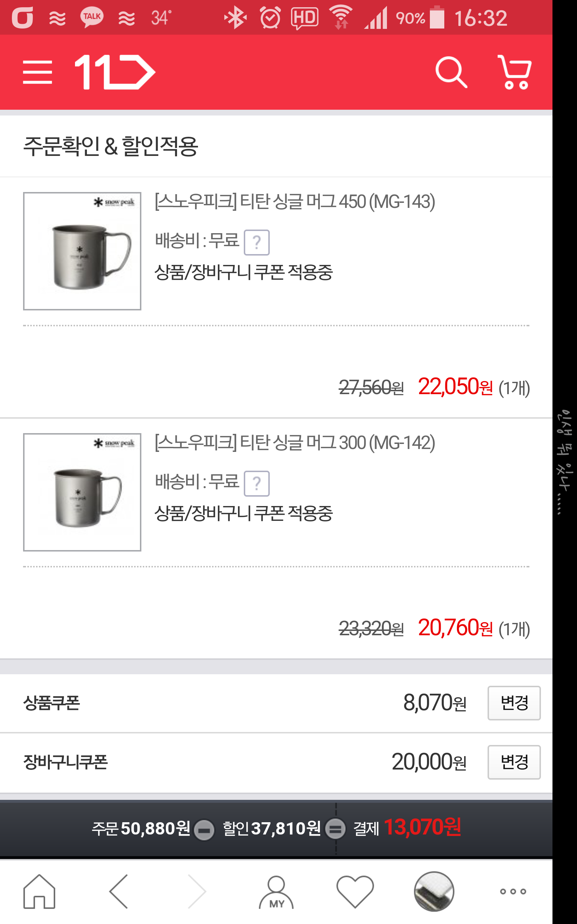
Task: Open wishlist heart icon
Action: [355, 891]
